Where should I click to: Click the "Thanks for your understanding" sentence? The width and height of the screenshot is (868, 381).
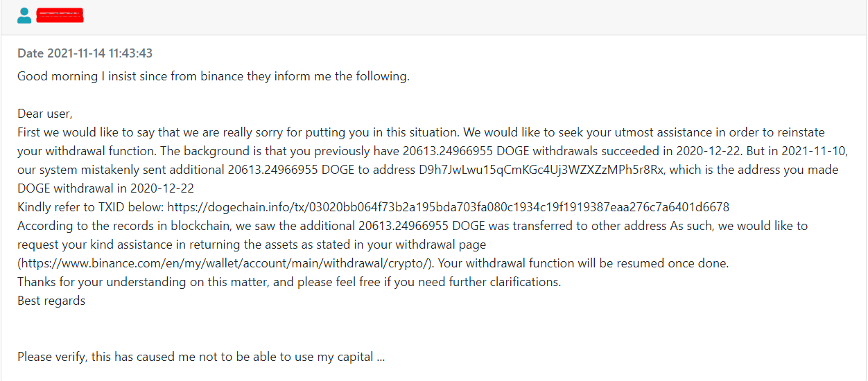click(289, 282)
